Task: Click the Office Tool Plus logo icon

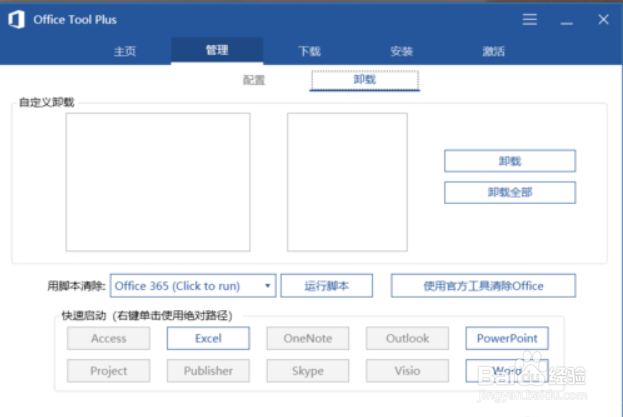Action: click(16, 19)
